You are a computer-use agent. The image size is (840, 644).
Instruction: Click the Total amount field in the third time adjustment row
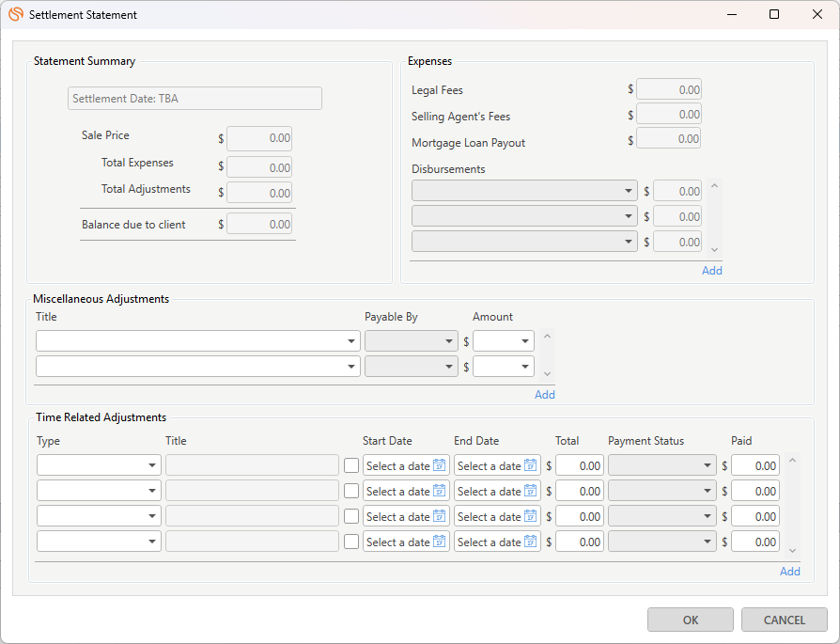580,516
